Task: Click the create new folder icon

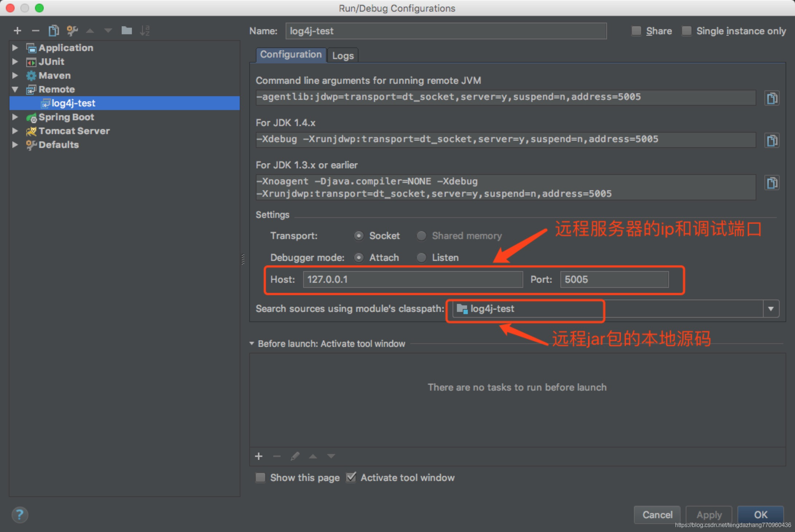Action: [126, 31]
